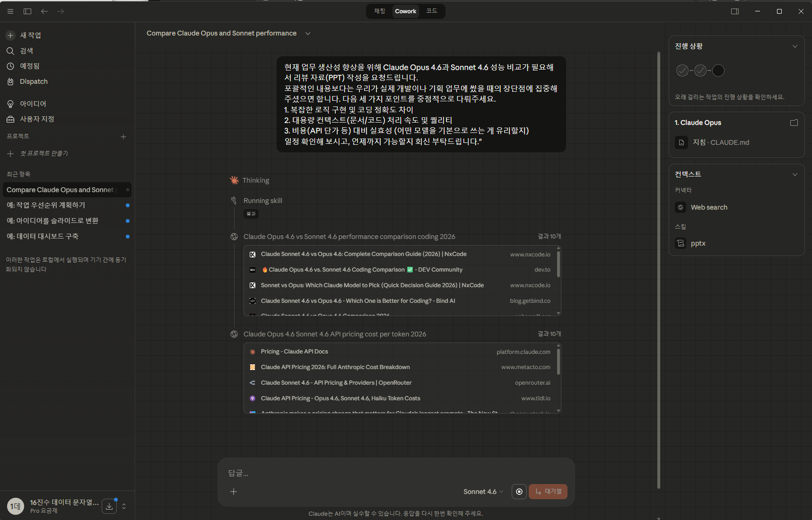Image resolution: width=812 pixels, height=520 pixels.
Task: Open 아이디어 ideas section
Action: 66,104
